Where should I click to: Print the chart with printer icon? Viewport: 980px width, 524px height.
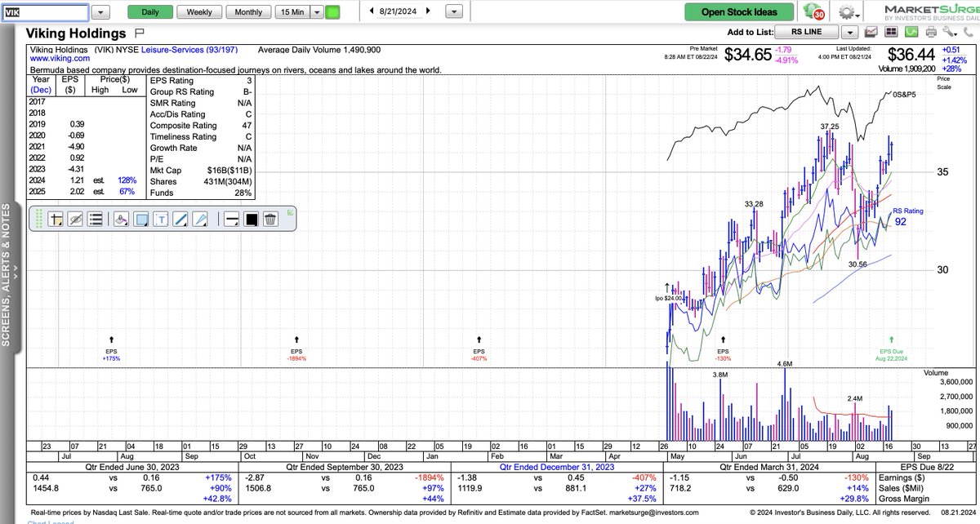[x=931, y=33]
